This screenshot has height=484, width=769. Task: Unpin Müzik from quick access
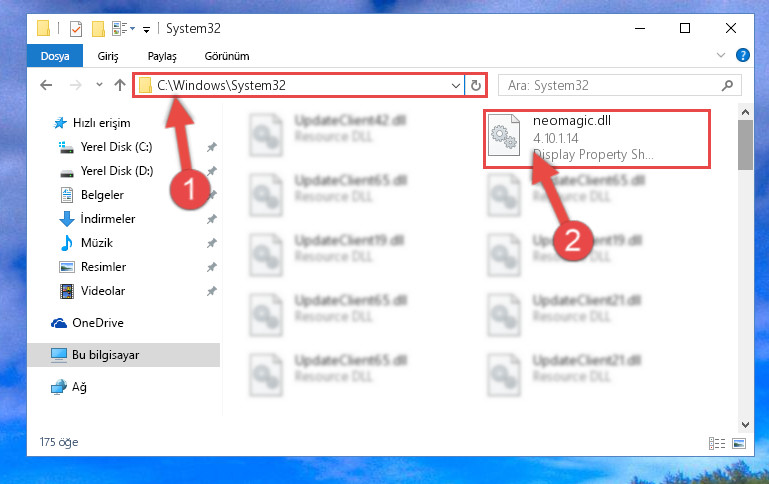coord(212,243)
